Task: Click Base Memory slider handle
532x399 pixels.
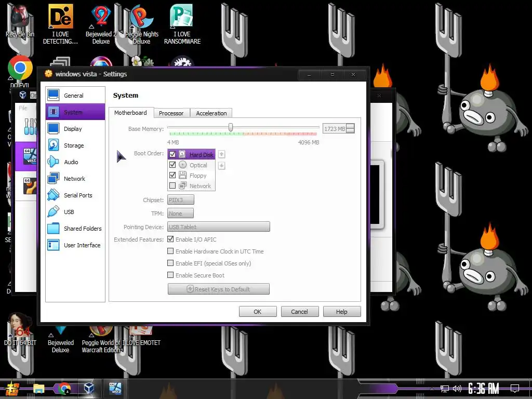Action: coord(231,127)
